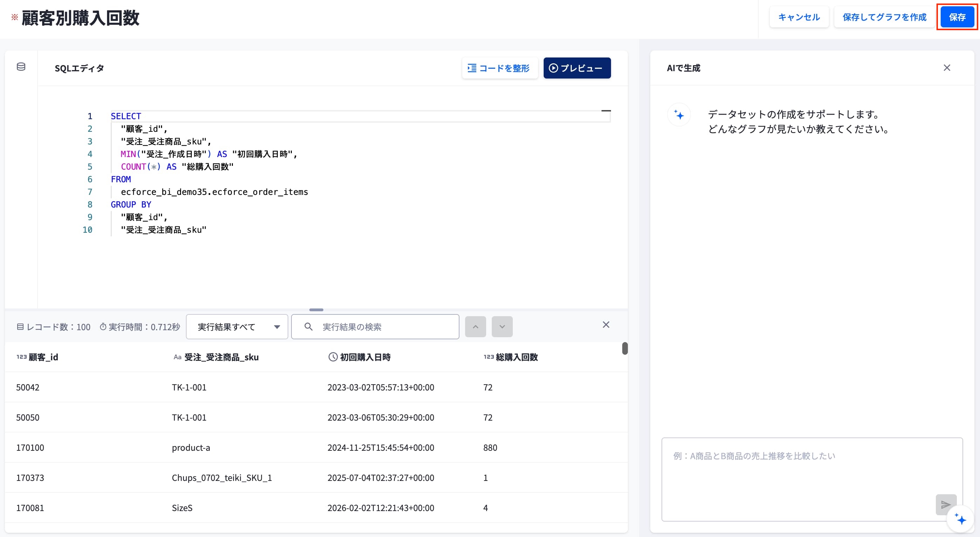Click the コードを整形 format code button
The width and height of the screenshot is (980, 537).
499,68
